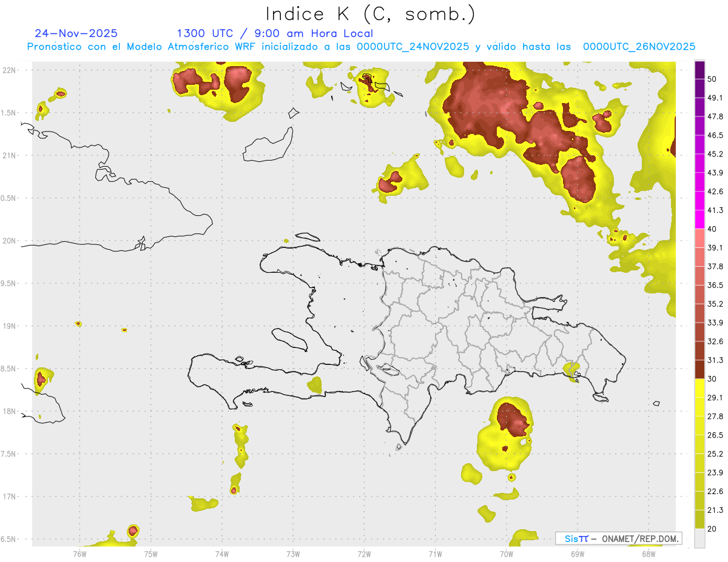
Task: Click the "70W" longitude label
Action: (507, 554)
